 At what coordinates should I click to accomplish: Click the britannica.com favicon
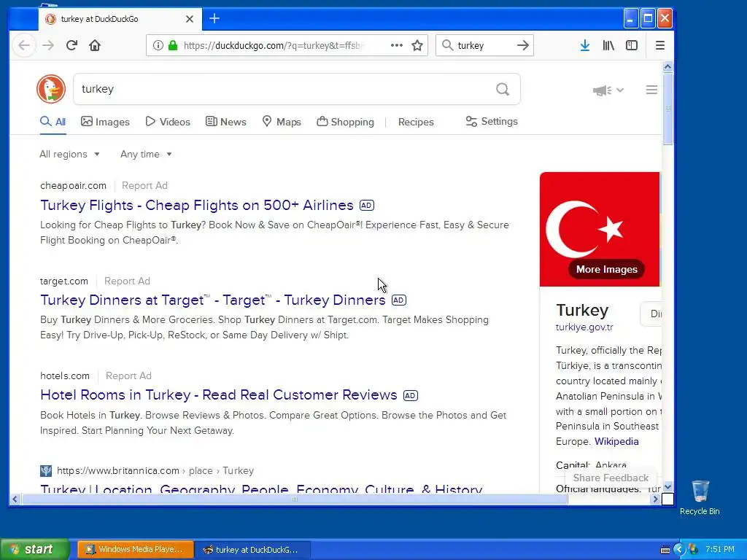pyautogui.click(x=46, y=471)
